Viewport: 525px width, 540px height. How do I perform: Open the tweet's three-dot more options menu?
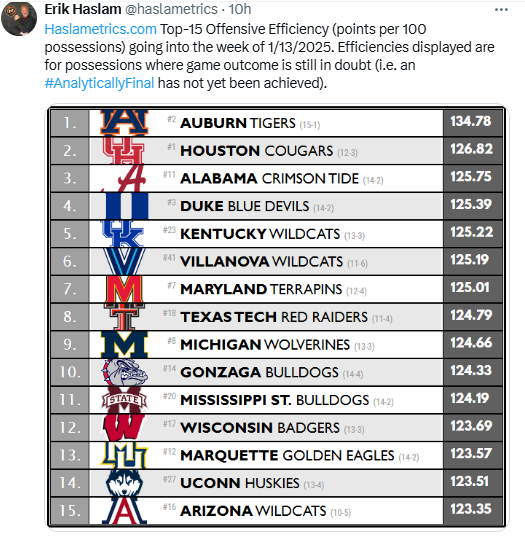(501, 10)
